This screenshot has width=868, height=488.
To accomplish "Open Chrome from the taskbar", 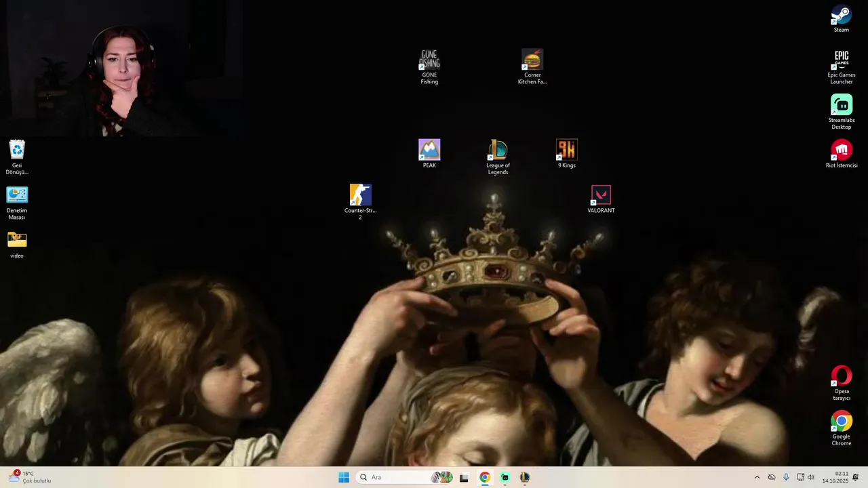I will [x=485, y=477].
